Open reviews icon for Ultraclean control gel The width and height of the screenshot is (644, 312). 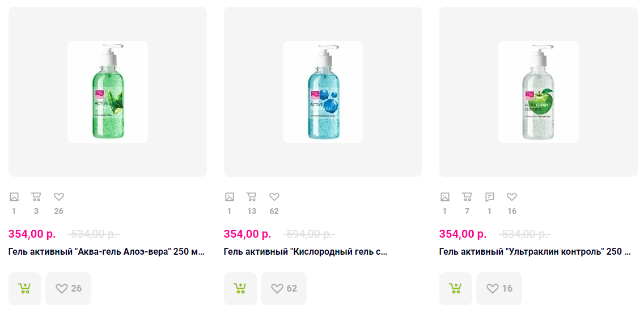[x=490, y=197]
